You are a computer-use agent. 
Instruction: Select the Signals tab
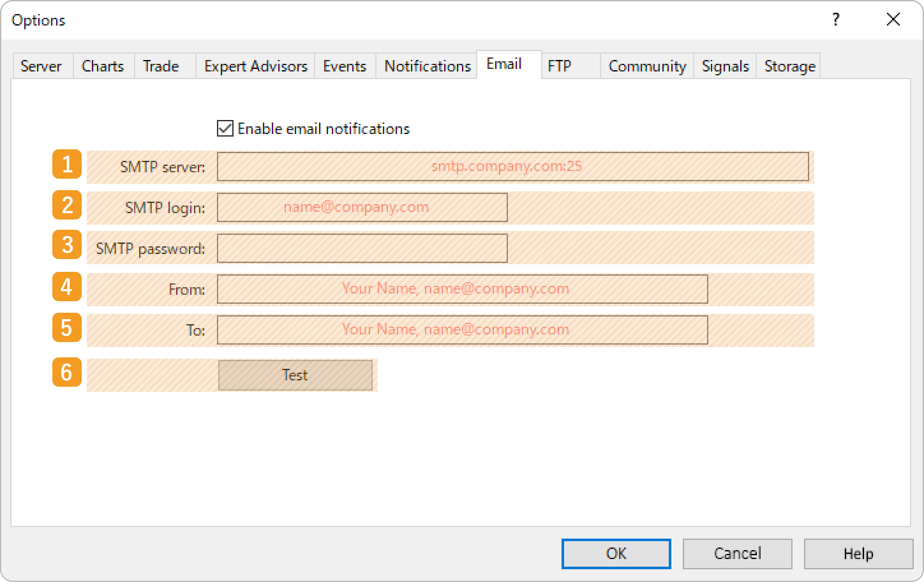[724, 66]
